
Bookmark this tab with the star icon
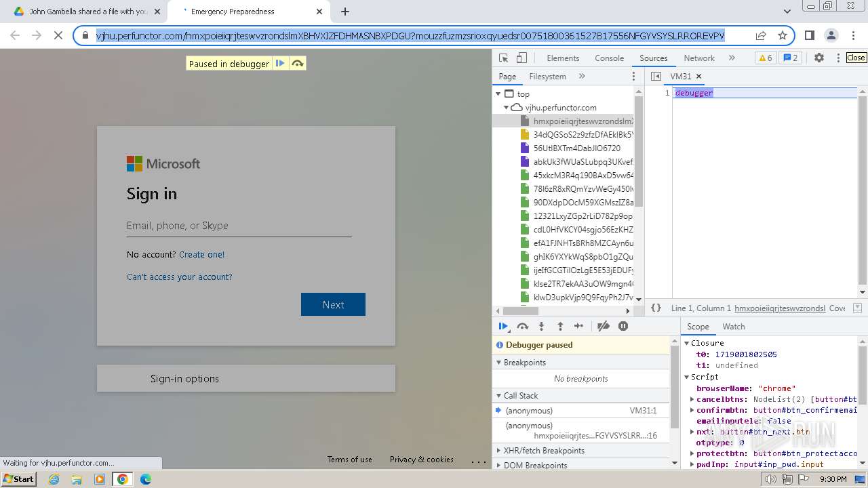[783, 35]
